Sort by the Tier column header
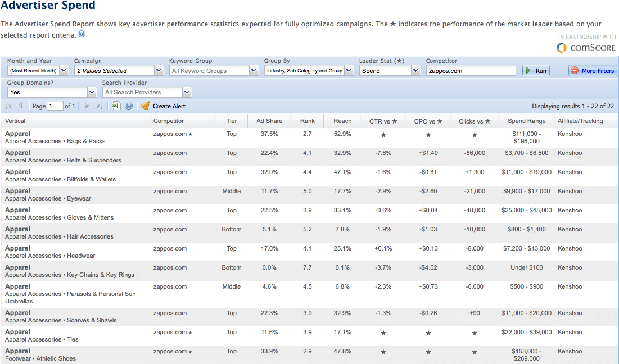619x364 pixels. (x=231, y=121)
